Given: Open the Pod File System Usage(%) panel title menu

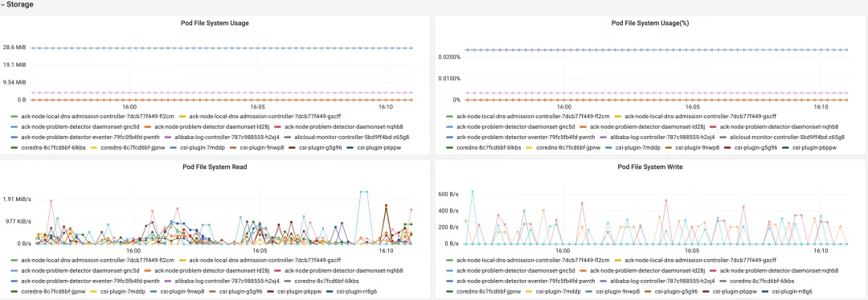Looking at the screenshot, I should (x=649, y=23).
